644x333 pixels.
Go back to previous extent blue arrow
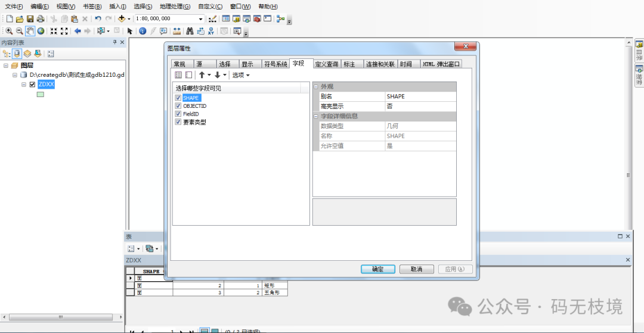[77, 31]
